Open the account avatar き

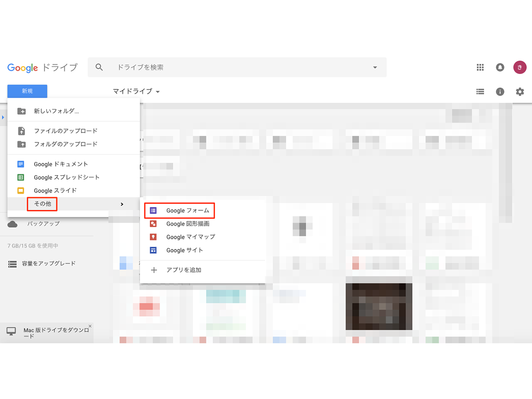coord(519,67)
